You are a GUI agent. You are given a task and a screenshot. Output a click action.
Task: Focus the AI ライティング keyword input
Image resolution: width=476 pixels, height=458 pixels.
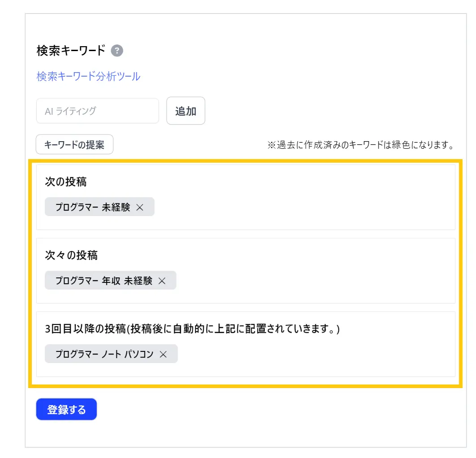(x=98, y=111)
